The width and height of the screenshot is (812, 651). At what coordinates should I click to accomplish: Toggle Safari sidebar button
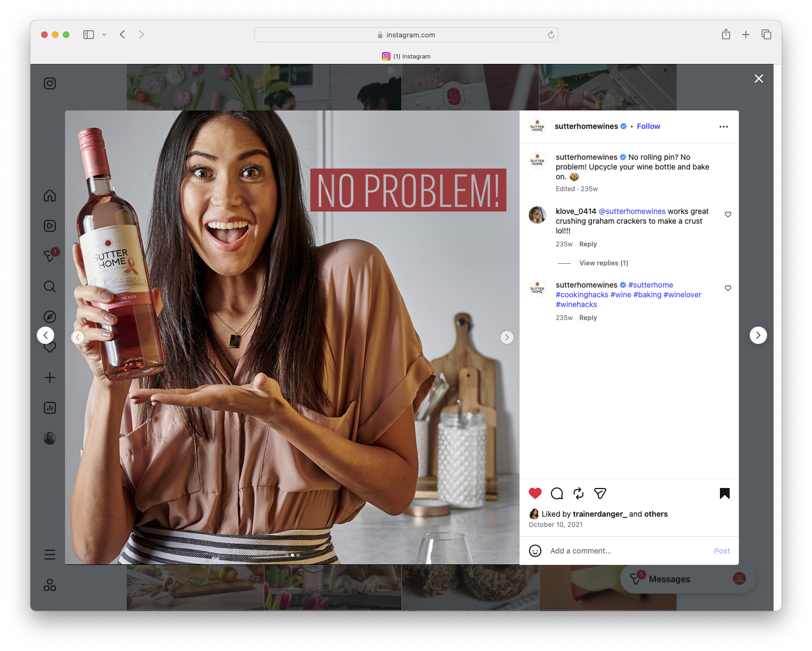tap(89, 35)
